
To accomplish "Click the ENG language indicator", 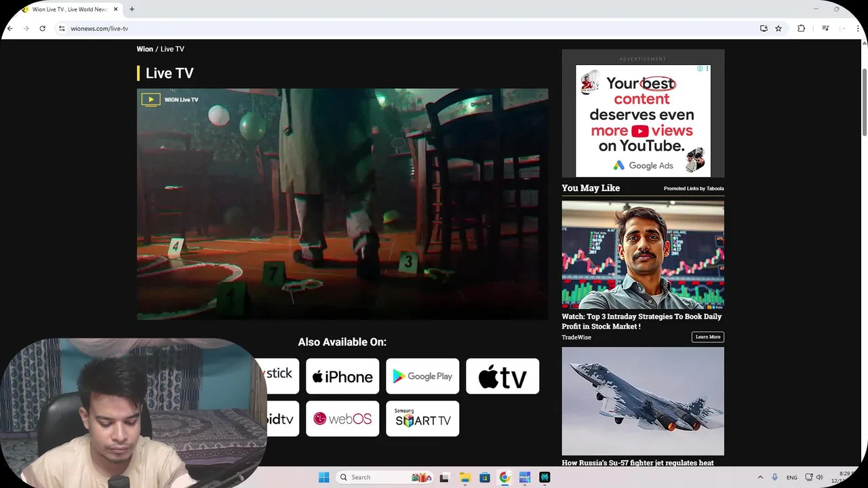I will pos(792,477).
